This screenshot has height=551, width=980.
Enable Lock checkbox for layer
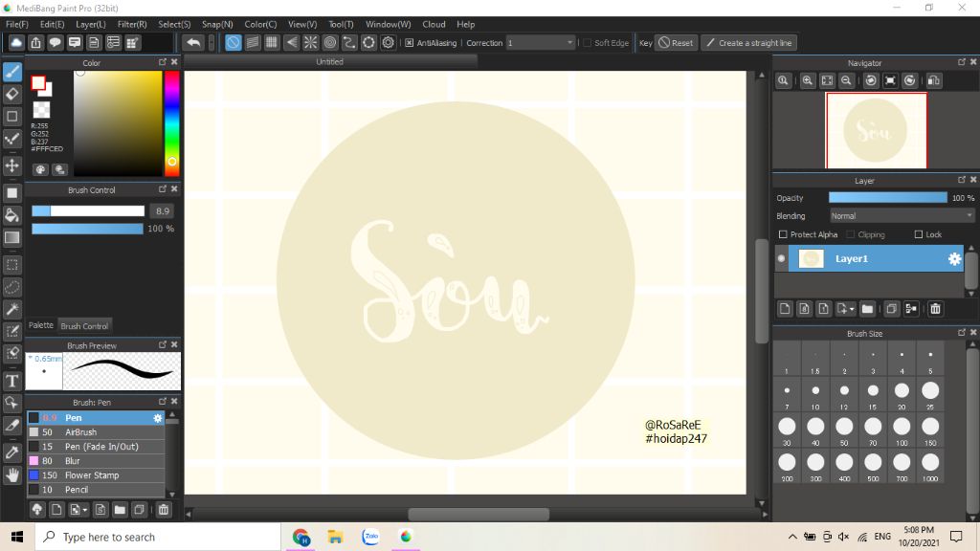(918, 235)
